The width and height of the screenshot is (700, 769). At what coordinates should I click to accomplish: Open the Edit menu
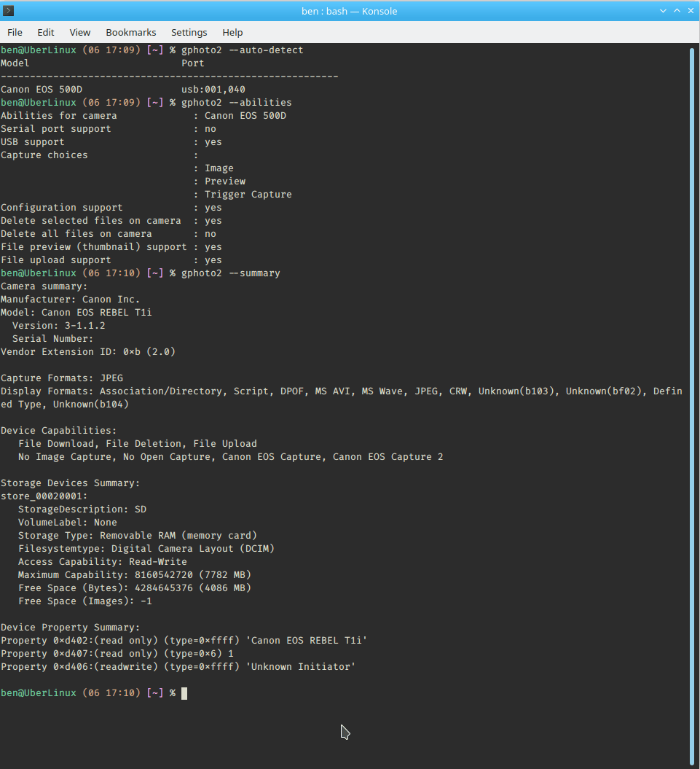46,32
